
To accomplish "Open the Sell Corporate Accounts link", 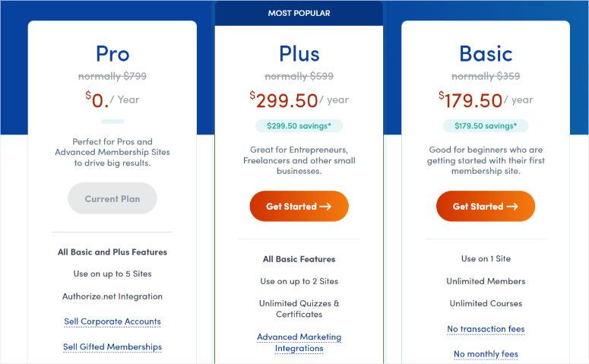I will click(112, 321).
